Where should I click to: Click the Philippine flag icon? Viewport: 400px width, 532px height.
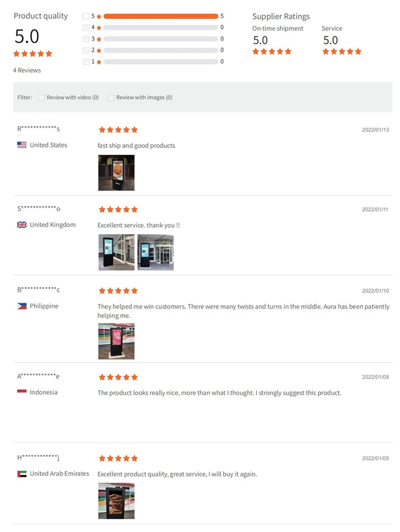[x=22, y=306]
